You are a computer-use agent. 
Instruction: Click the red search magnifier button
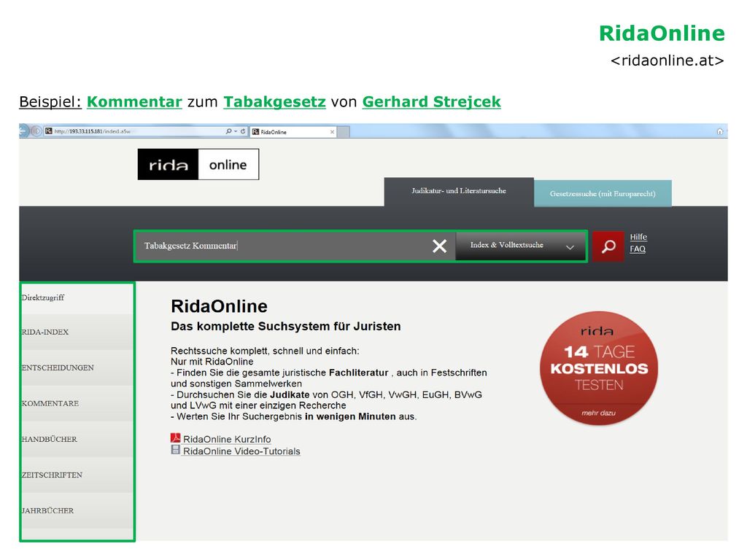(608, 246)
